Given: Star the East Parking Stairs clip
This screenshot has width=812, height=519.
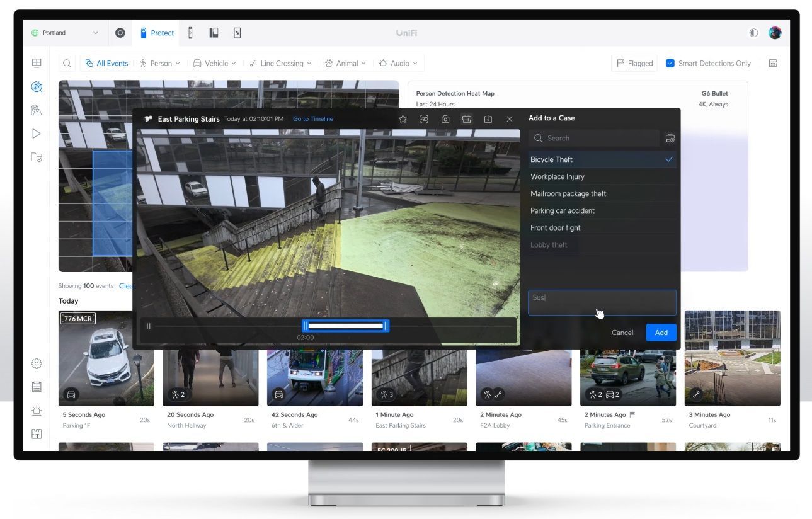Looking at the screenshot, I should point(403,119).
